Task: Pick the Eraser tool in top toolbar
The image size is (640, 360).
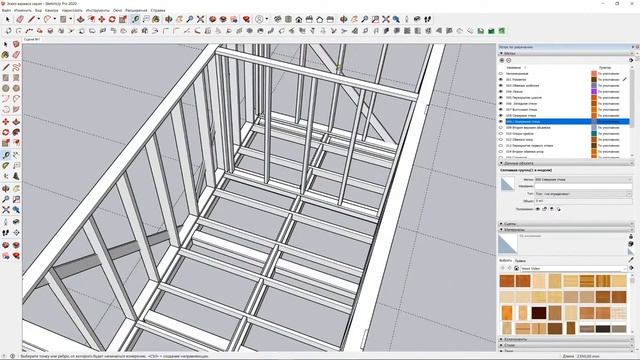Action: [x=20, y=19]
